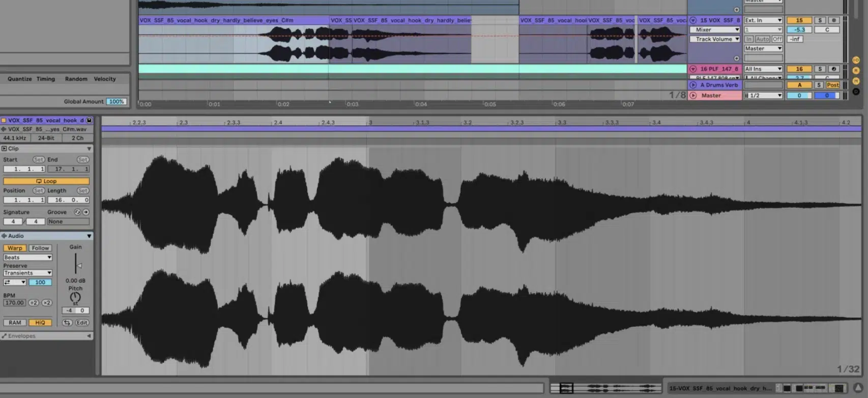This screenshot has height=398, width=868.
Task: Open the Ext. In input dropdown
Action: (763, 20)
